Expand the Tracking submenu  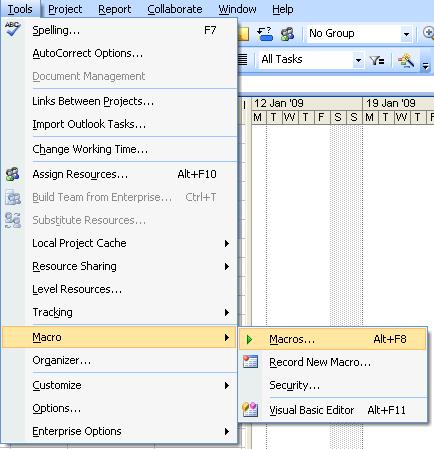[x=227, y=312]
